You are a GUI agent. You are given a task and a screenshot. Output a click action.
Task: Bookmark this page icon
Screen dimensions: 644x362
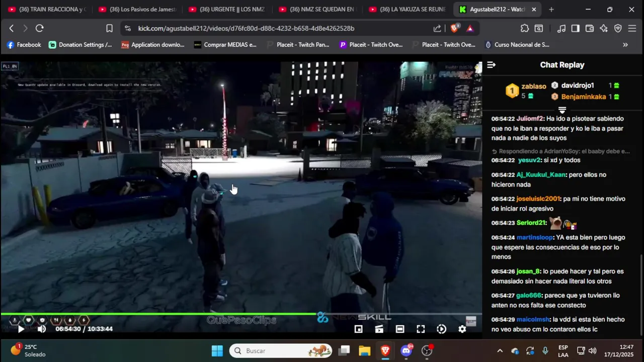pyautogui.click(x=109, y=28)
